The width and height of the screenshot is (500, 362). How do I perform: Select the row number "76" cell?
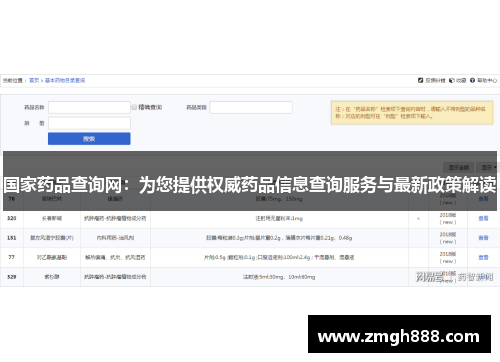tap(12, 199)
